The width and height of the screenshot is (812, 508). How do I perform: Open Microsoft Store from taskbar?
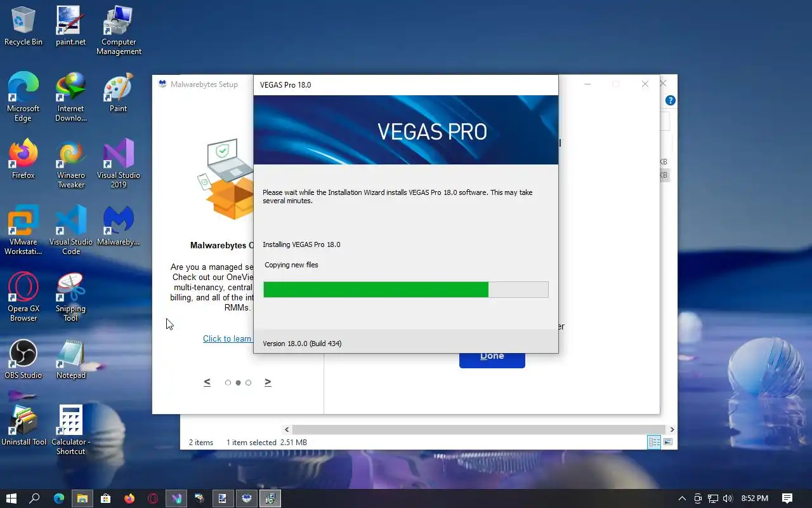pos(105,498)
